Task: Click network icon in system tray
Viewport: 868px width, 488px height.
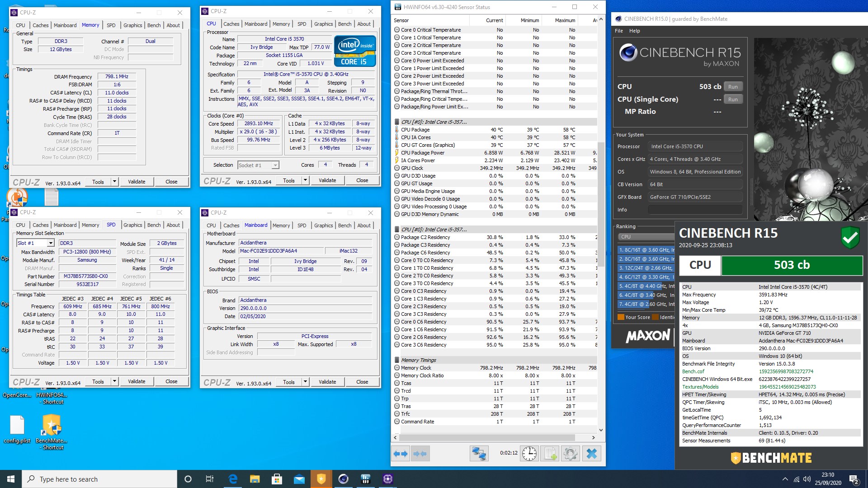Action: point(796,479)
